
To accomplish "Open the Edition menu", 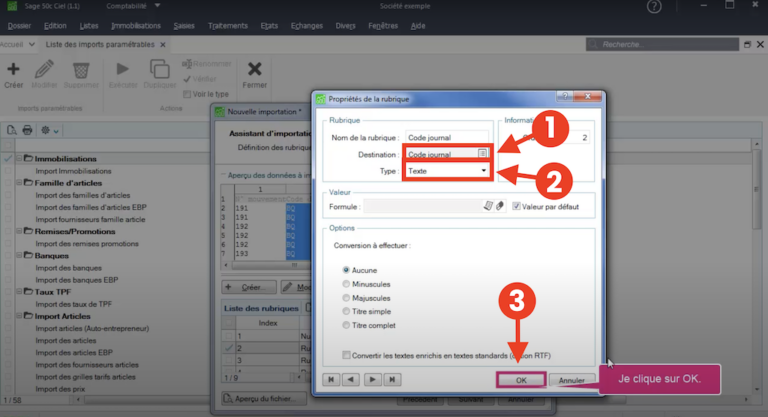I will pyautogui.click(x=55, y=26).
